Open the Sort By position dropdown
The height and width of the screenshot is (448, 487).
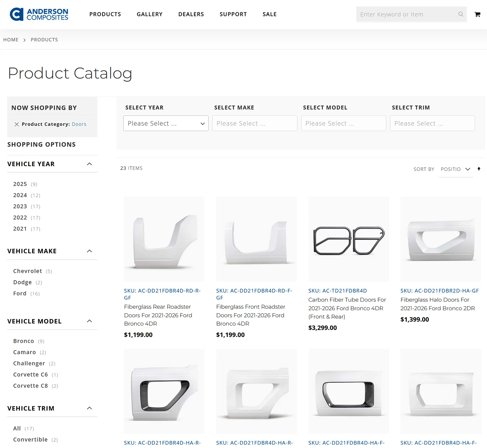coord(456,169)
